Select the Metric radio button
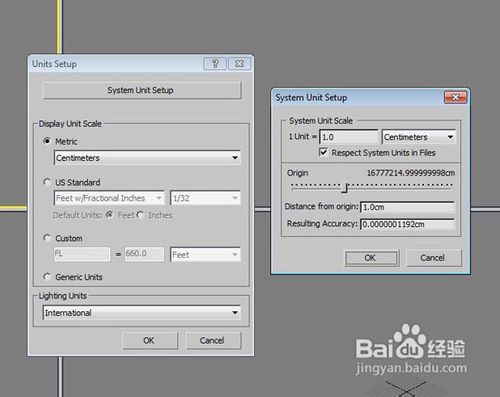This screenshot has width=500, height=397. pos(47,141)
